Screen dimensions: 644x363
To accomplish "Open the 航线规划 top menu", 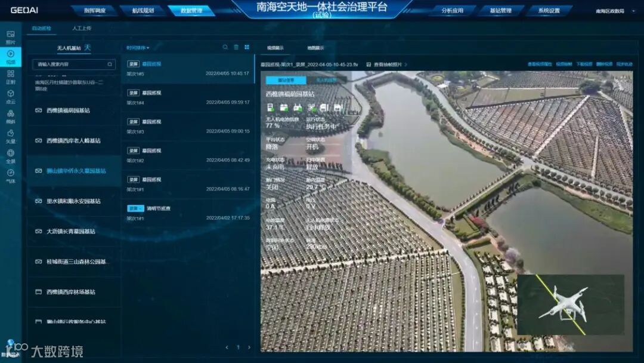I will tap(143, 11).
